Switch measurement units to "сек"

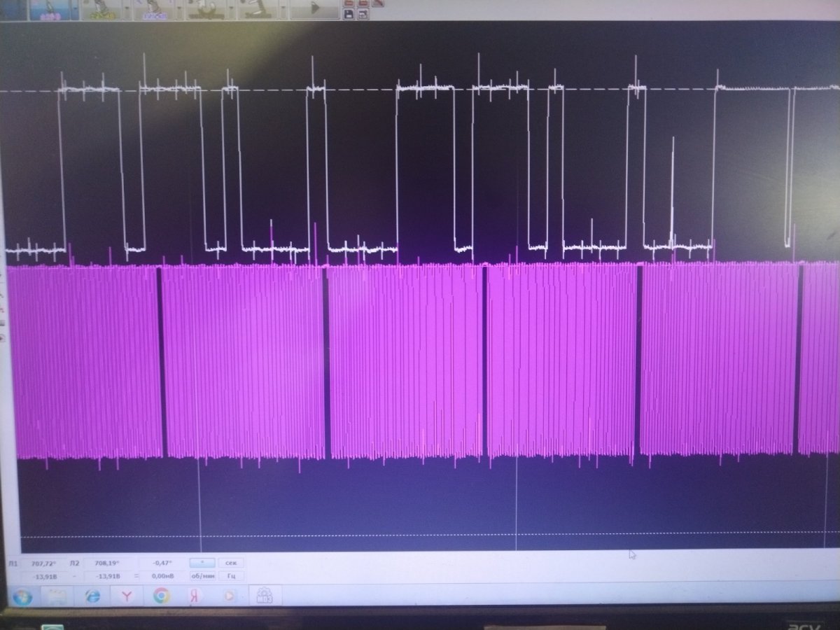tap(231, 562)
